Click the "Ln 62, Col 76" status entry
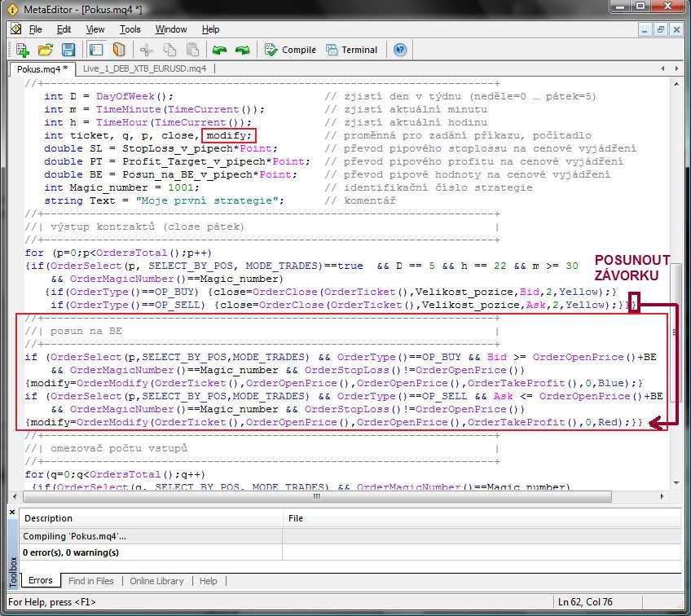 click(x=585, y=602)
